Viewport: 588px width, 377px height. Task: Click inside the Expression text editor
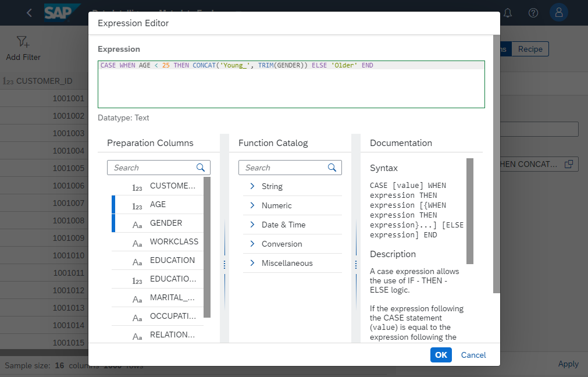click(291, 87)
